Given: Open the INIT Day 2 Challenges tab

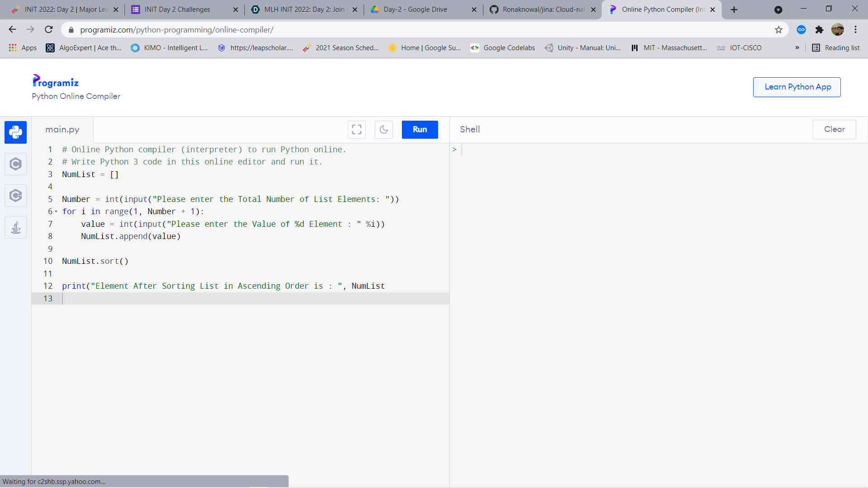Looking at the screenshot, I should coord(177,9).
